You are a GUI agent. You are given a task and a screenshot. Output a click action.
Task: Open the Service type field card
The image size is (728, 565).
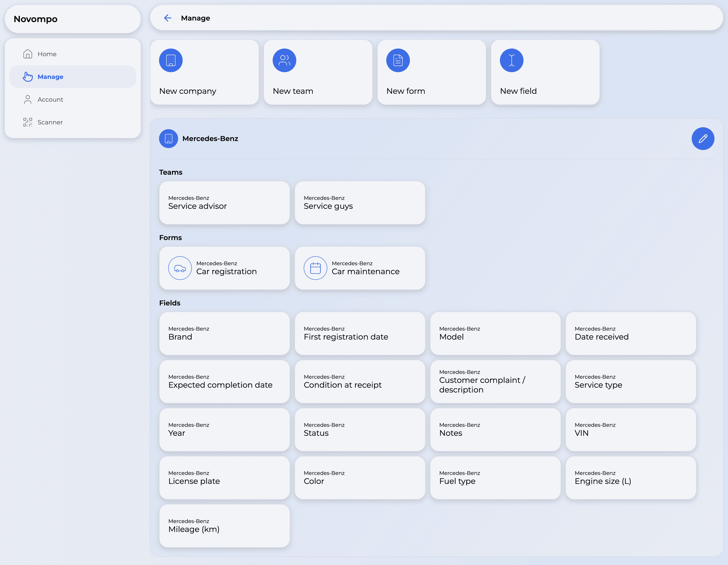point(631,382)
